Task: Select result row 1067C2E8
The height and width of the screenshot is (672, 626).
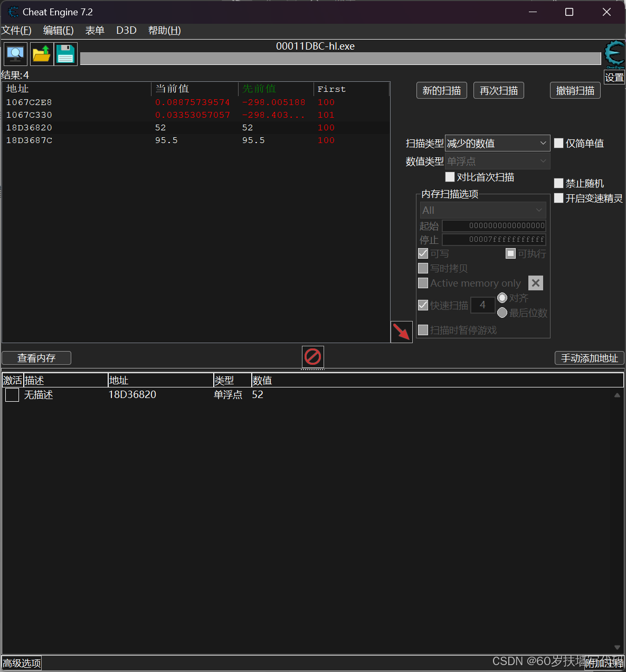Action: tap(196, 102)
